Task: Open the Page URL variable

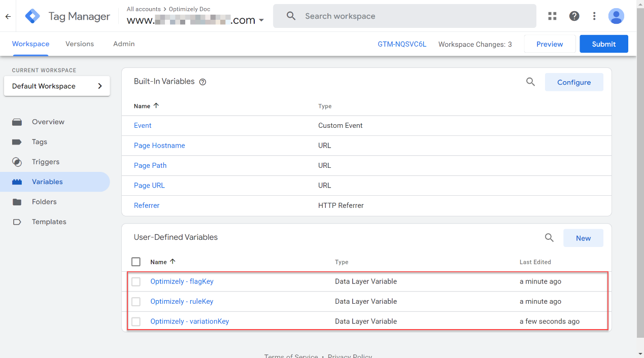Action: (x=149, y=185)
